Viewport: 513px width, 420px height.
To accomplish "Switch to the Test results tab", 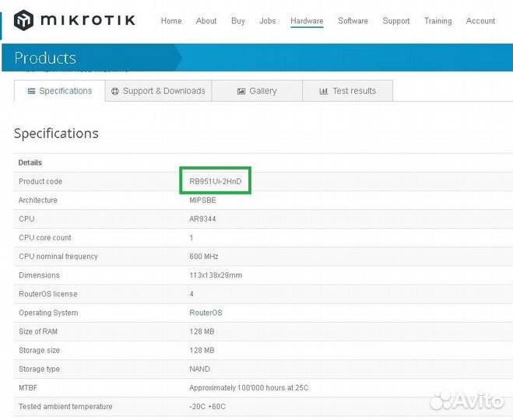I will click(x=348, y=91).
